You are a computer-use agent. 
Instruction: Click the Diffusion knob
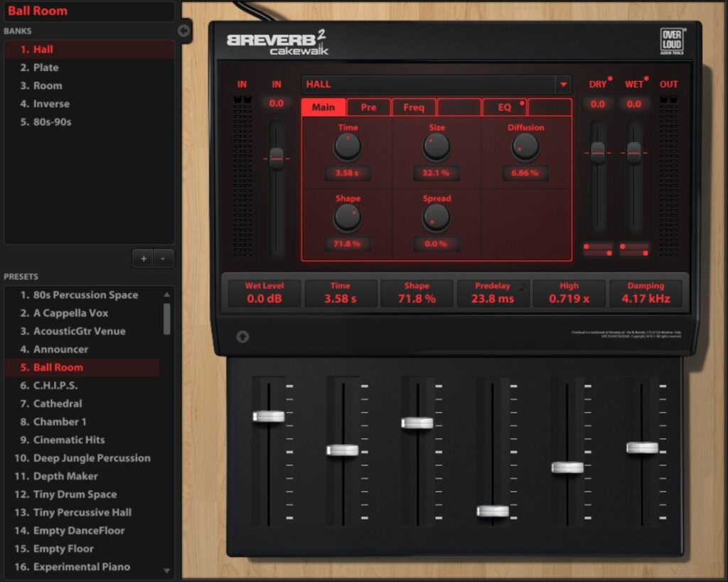click(525, 147)
